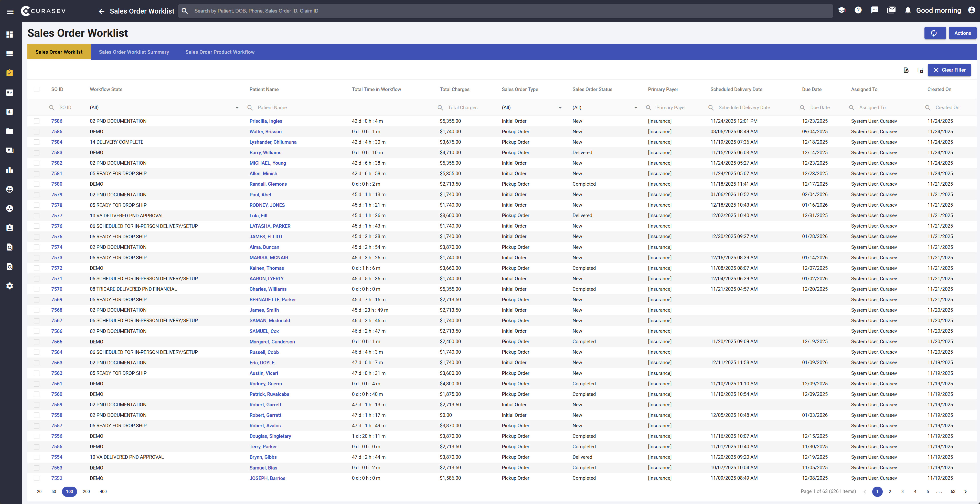980x504 pixels.
Task: Open the Sales Order Type filter dropdown
Action: coord(560,108)
